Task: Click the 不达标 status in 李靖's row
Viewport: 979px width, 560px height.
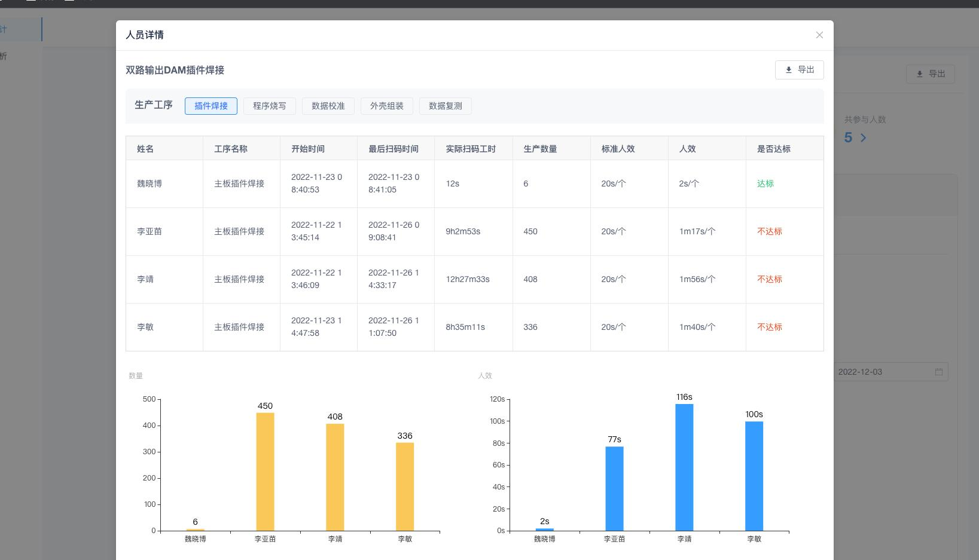Action: tap(770, 279)
